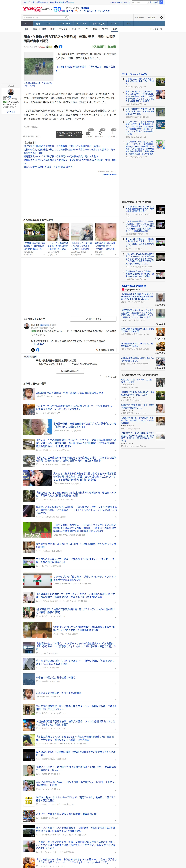
Task: Open 2歳男児が行方不明 岡山・矢掛 recommended article
Action: tap(70, 393)
